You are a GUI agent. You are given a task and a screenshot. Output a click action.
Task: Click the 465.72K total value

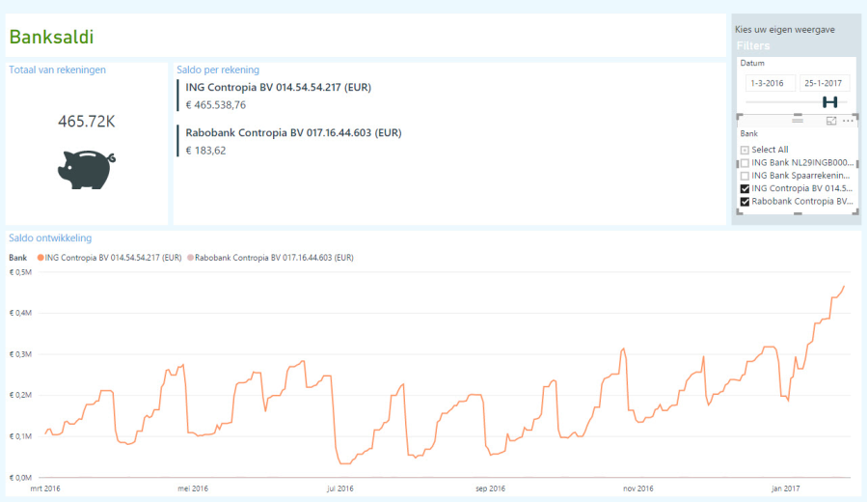(x=87, y=122)
